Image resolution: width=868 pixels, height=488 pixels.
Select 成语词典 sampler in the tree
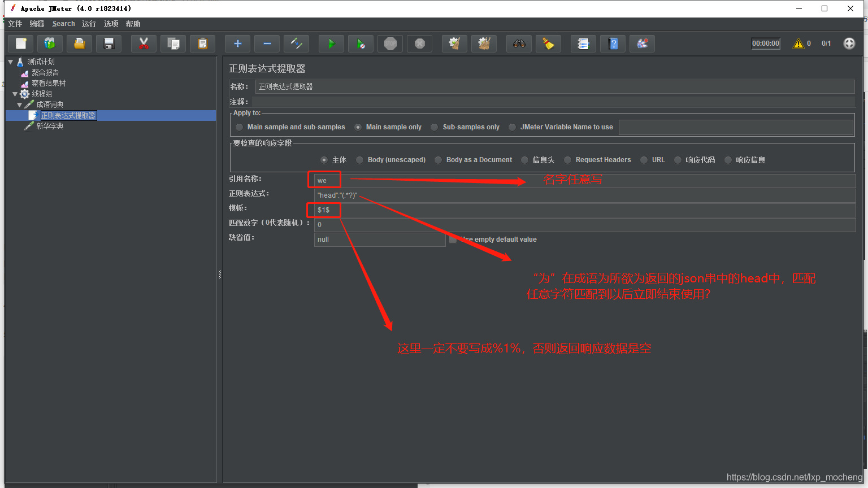point(50,104)
